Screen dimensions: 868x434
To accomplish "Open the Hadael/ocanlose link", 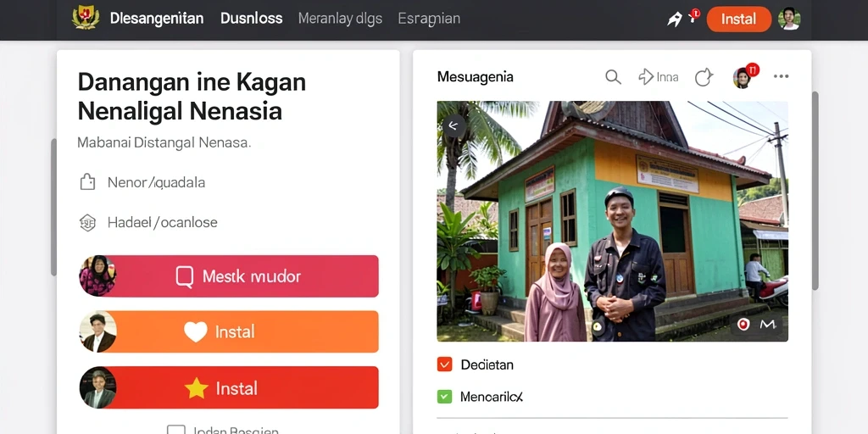I will (162, 223).
